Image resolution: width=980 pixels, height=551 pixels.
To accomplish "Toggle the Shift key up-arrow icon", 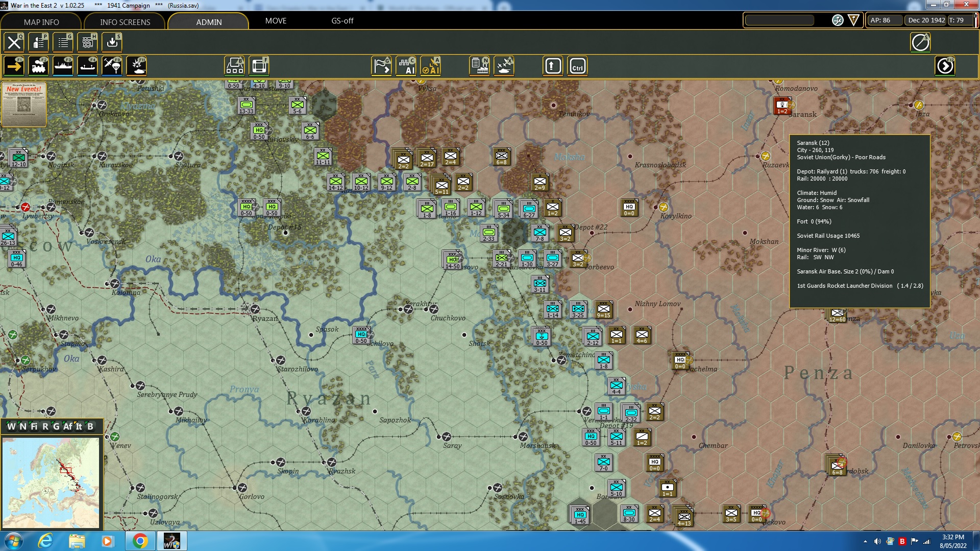I will point(553,66).
